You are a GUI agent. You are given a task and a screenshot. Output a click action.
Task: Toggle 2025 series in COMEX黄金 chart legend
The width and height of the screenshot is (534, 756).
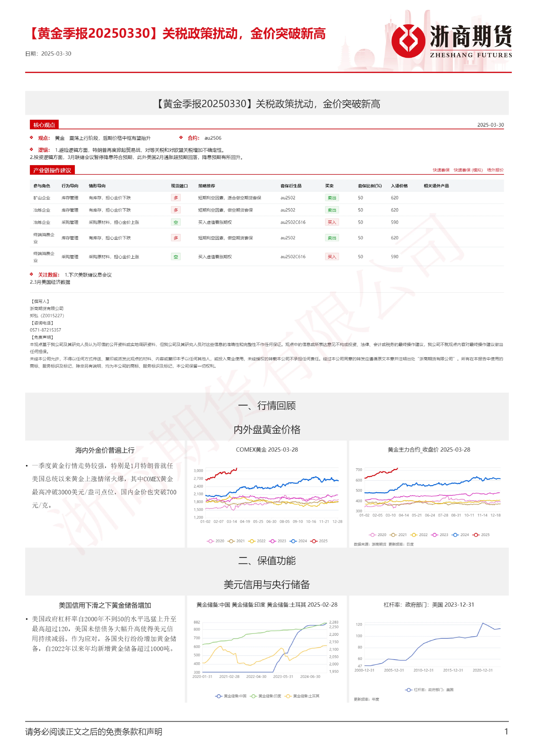319,541
